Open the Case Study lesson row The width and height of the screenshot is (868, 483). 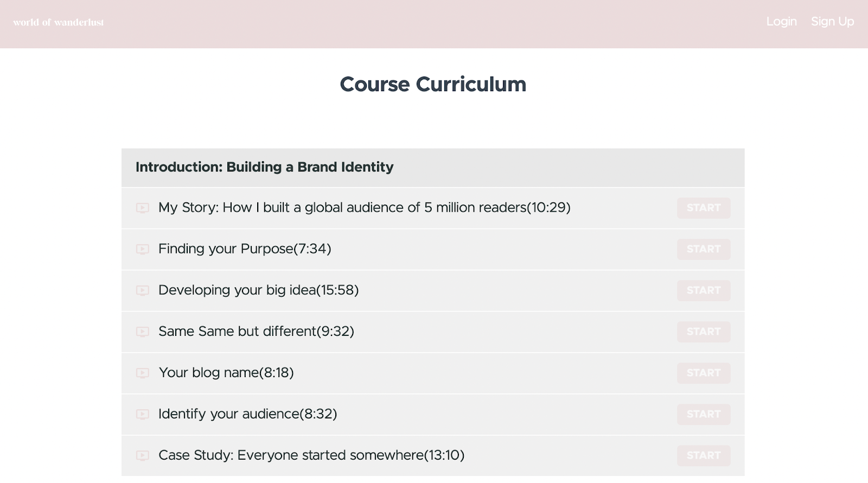[311, 455]
